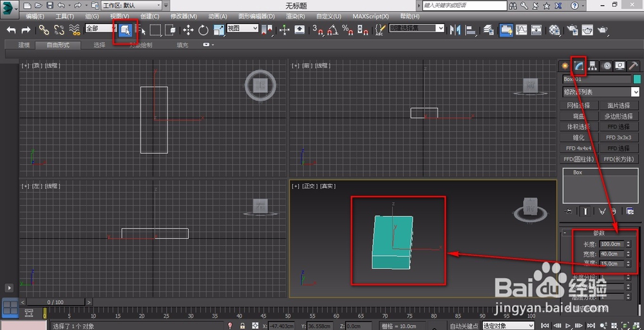This screenshot has width=644, height=330.
Task: Open the 渲染(R) menu
Action: 296,17
